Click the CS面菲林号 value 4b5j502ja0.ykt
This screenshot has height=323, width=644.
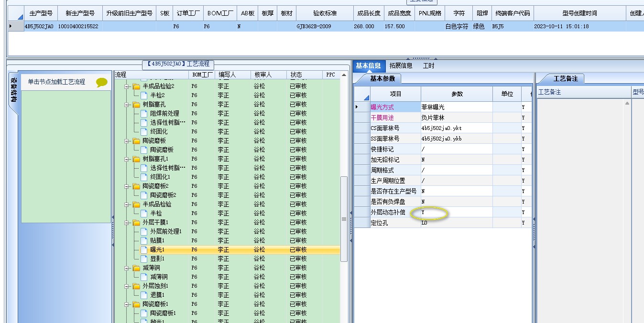click(457, 128)
